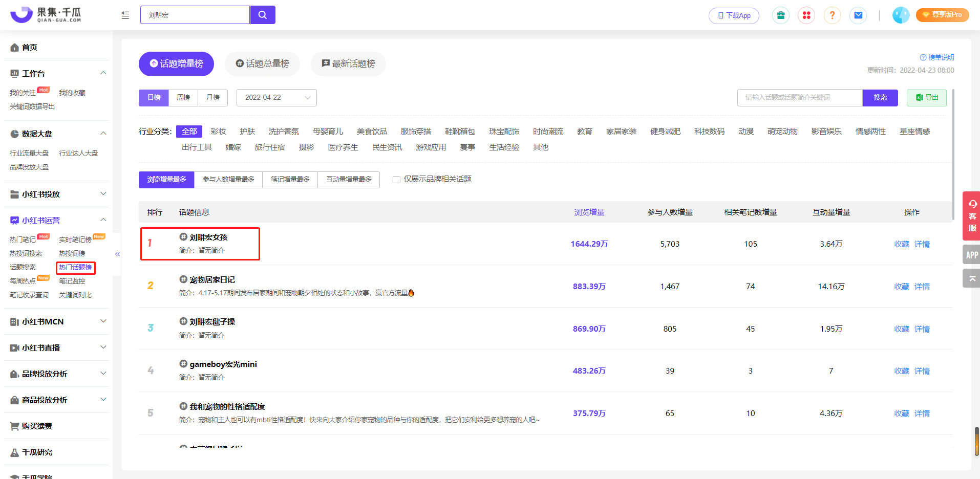Open the red apps grid icon
The height and width of the screenshot is (479, 980).
pos(806,15)
